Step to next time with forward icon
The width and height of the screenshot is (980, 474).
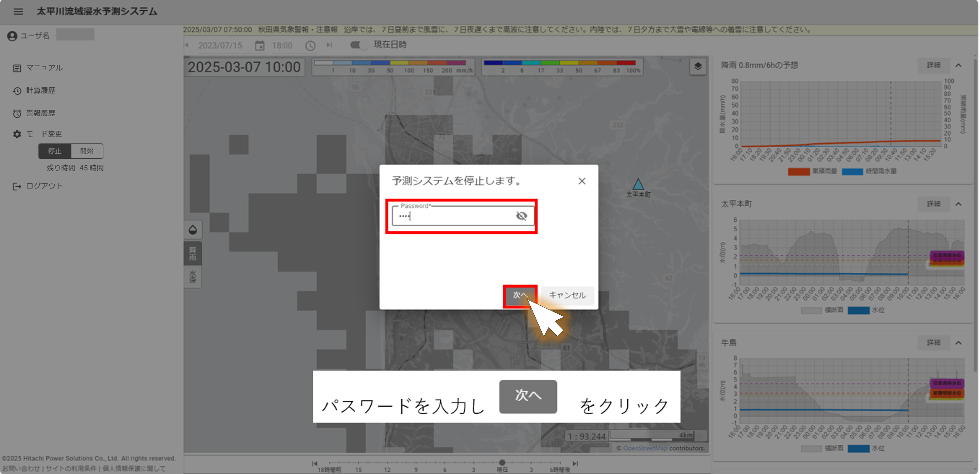[329, 45]
